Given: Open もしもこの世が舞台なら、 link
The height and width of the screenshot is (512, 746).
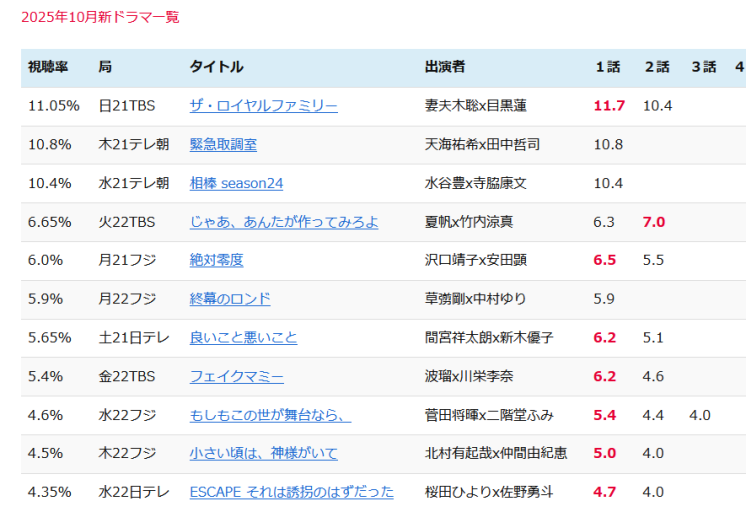Looking at the screenshot, I should tap(270, 415).
